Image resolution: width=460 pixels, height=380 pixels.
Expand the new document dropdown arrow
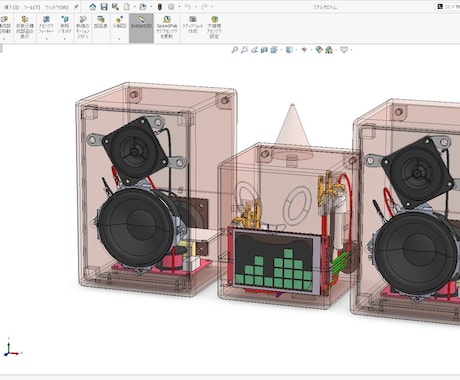[x=134, y=7]
